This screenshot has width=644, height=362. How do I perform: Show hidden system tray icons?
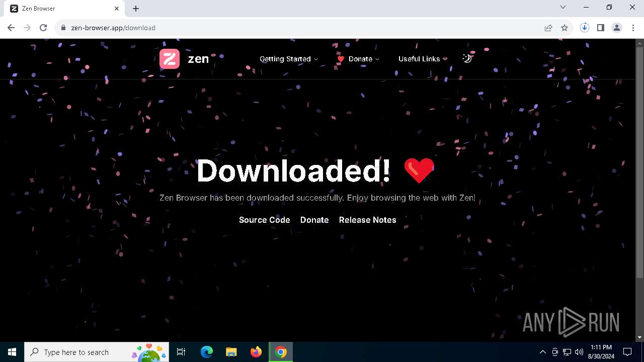point(542,352)
